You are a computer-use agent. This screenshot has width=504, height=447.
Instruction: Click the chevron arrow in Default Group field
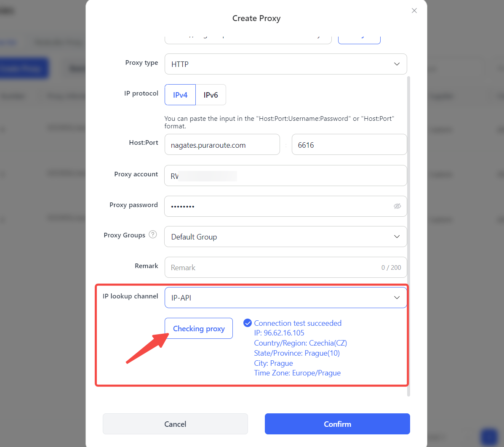pos(397,237)
